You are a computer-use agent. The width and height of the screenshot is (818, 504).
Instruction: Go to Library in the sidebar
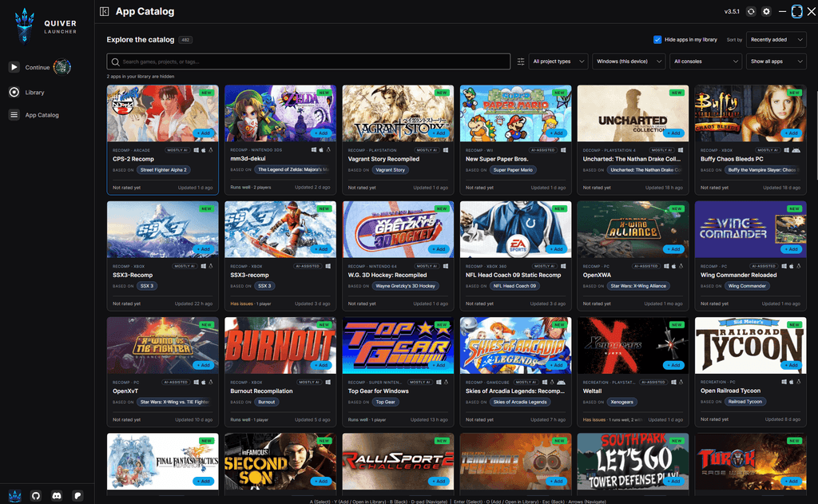point(35,93)
